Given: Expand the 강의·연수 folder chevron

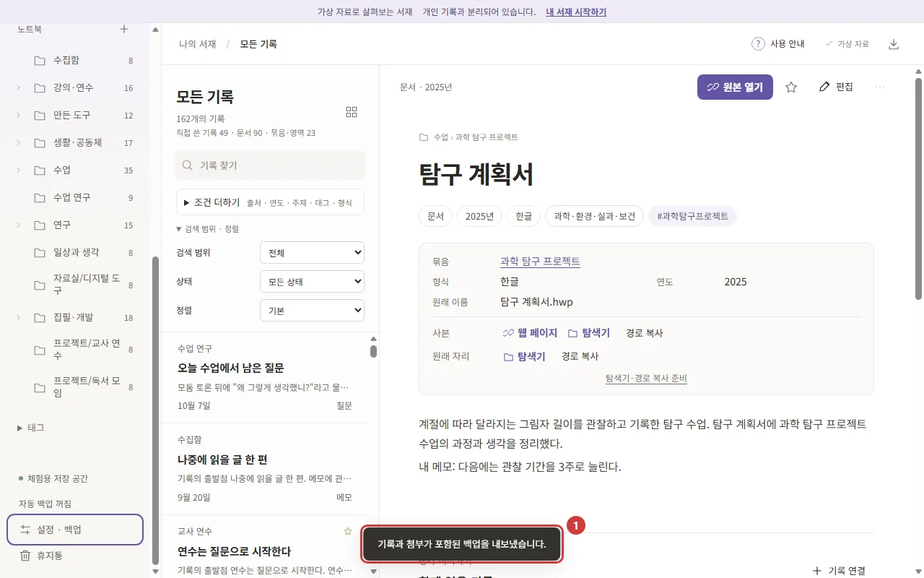Looking at the screenshot, I should coord(18,88).
